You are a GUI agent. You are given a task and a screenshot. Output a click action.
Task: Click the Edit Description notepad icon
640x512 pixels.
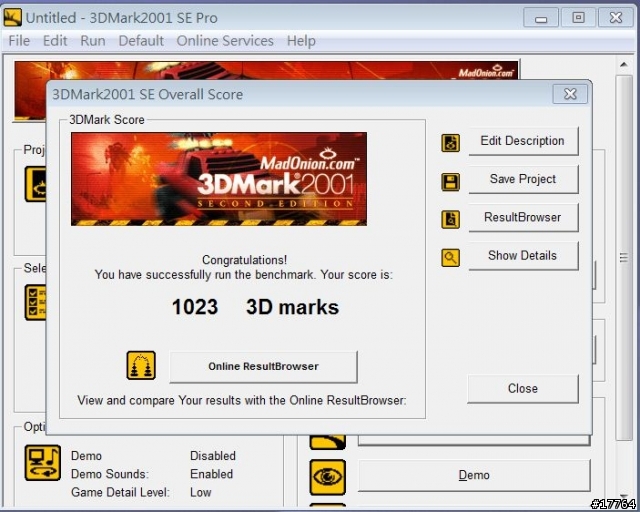(450, 143)
